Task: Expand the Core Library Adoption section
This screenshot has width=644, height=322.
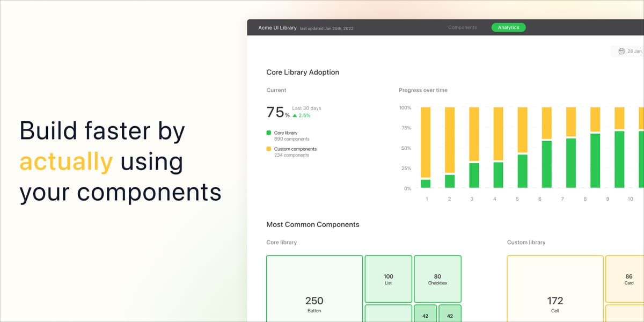Action: coord(303,72)
